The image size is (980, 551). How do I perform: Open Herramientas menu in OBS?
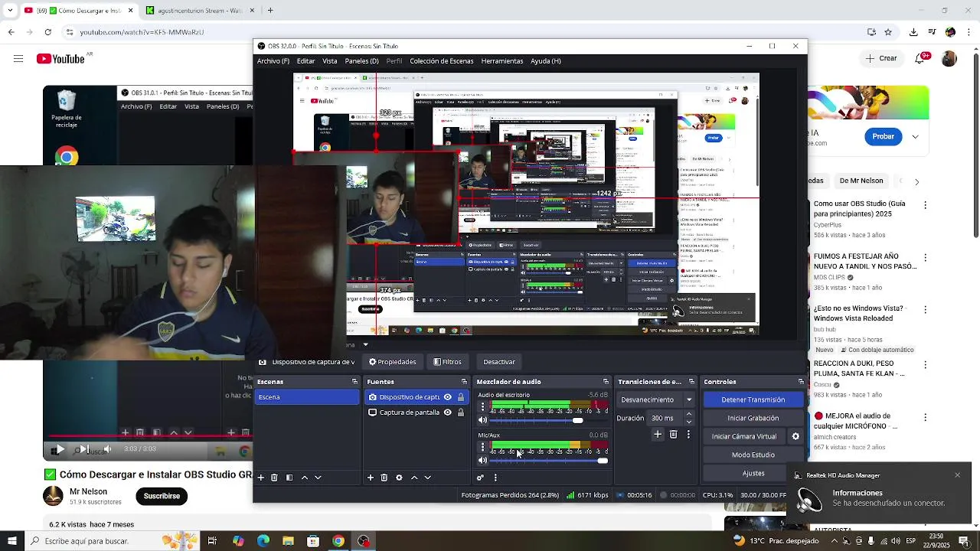point(502,61)
